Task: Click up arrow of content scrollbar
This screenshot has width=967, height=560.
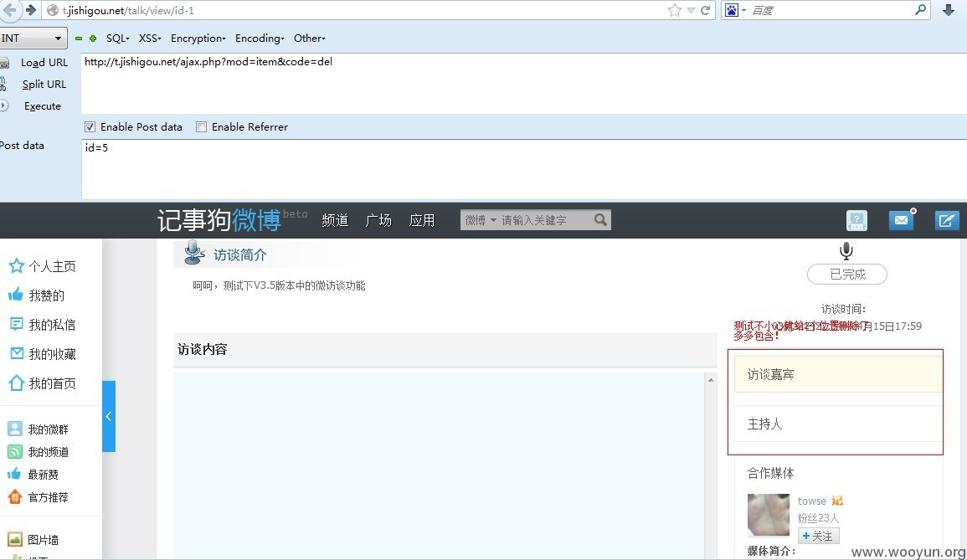Action: tap(711, 380)
